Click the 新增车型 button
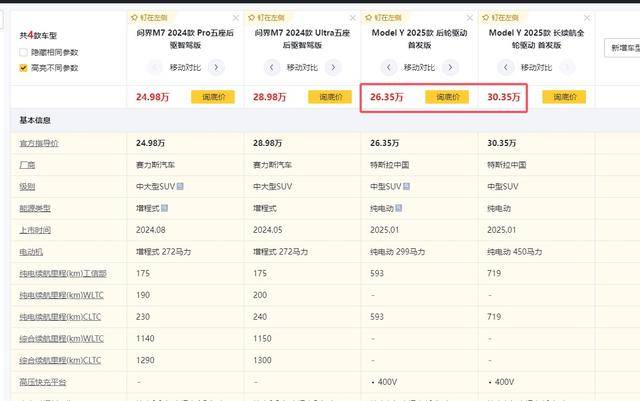Screen dimensions: 640x401 (x=622, y=48)
